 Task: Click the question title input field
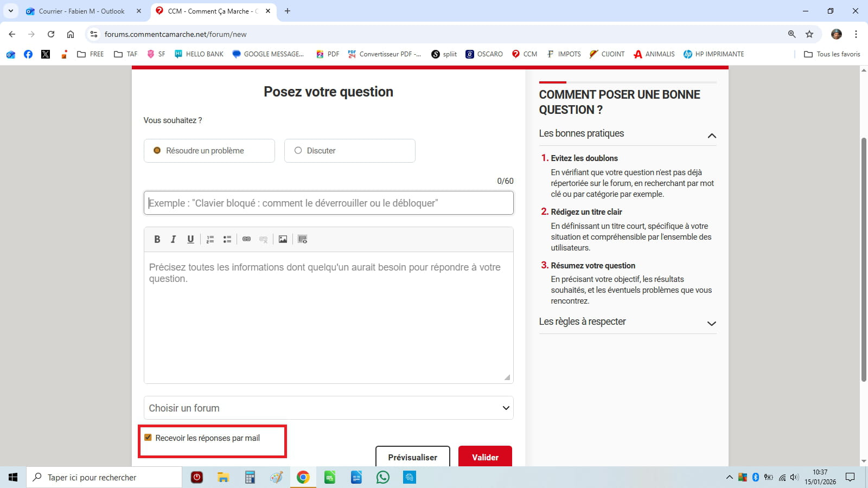(328, 203)
